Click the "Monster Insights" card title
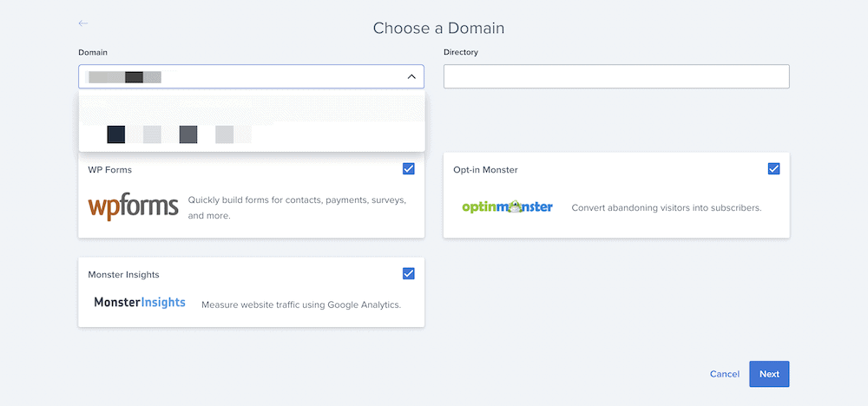Screen dimensions: 868x406 [x=123, y=275]
